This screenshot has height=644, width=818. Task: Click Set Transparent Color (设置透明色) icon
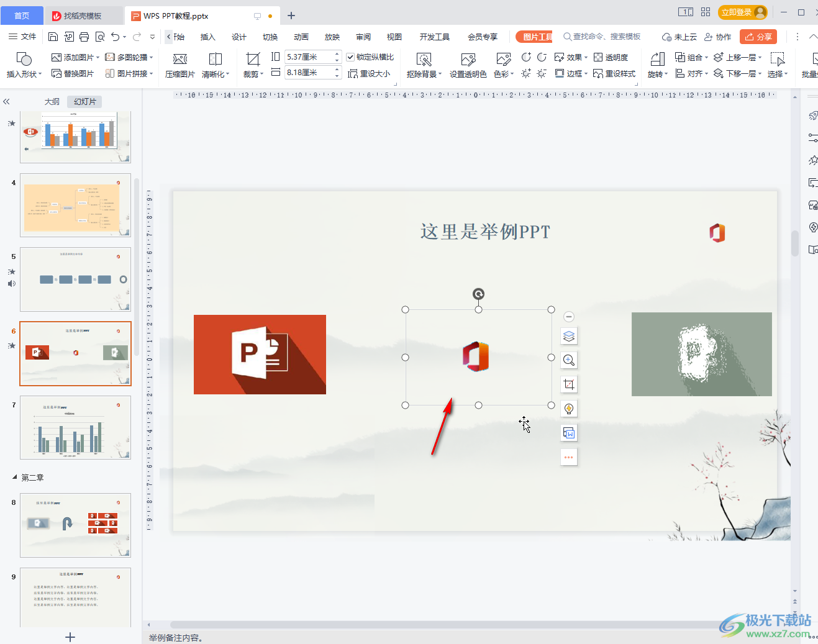pos(468,60)
